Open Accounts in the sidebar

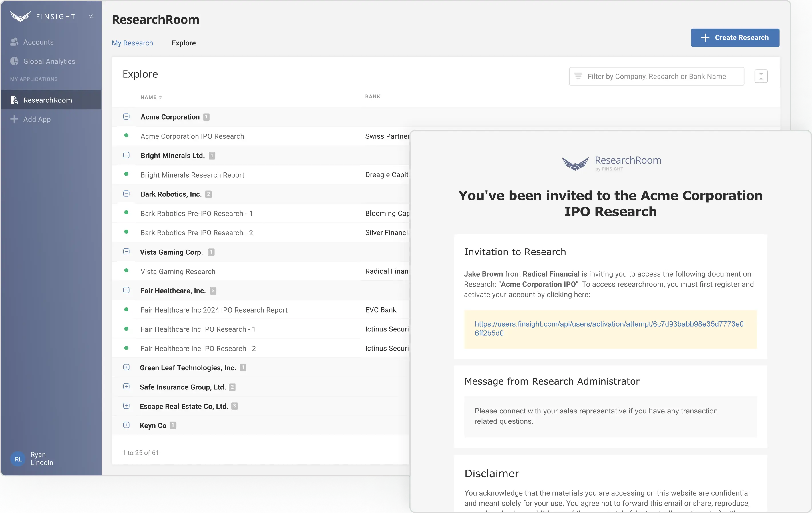pos(51,42)
